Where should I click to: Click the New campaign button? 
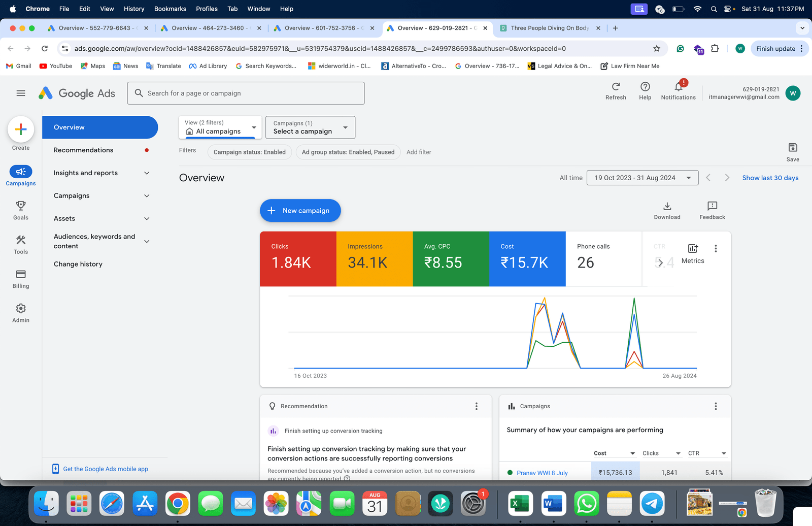tap(300, 211)
